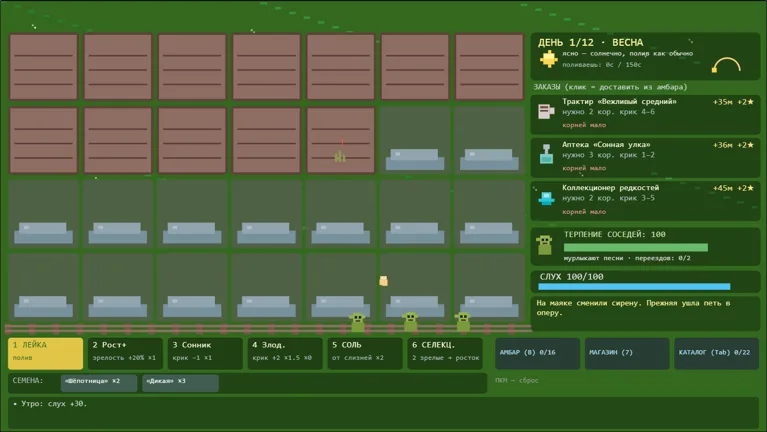This screenshot has height=432, width=767.
Task: Open the КАТАЛОГ (Tab) 0/22
Action: point(716,353)
